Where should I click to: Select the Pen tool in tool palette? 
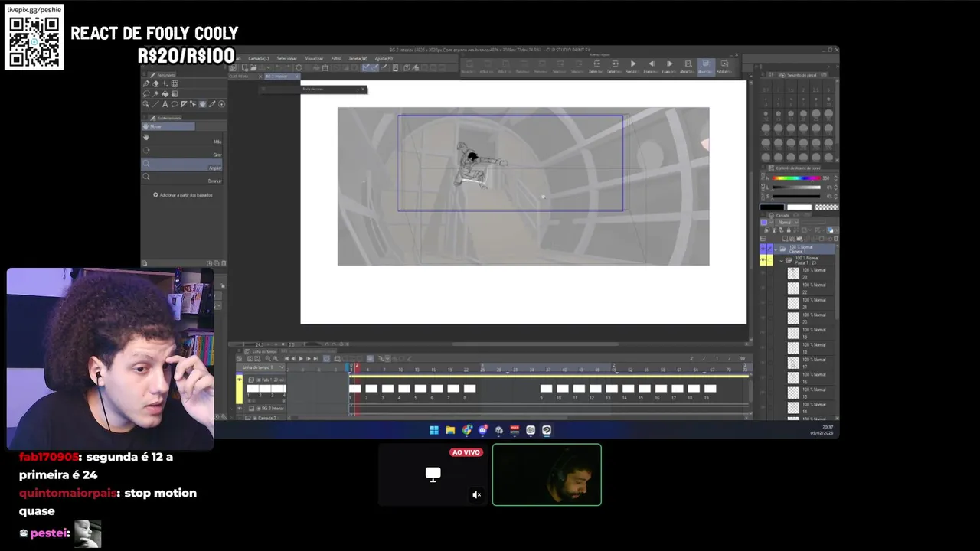coord(146,83)
